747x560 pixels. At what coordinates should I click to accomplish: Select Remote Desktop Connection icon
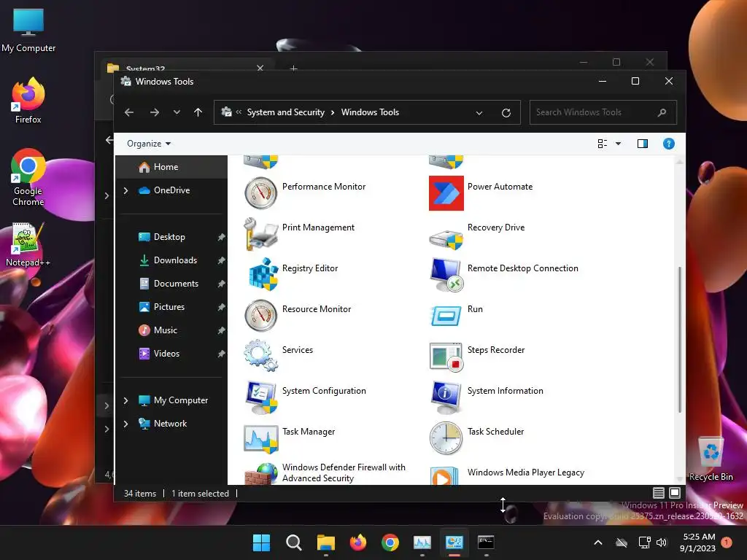point(446,275)
